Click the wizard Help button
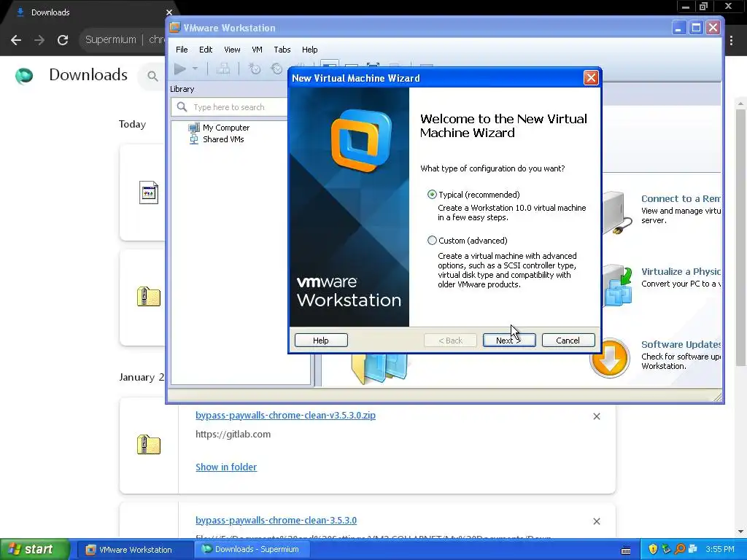The height and width of the screenshot is (560, 747). [x=321, y=341]
